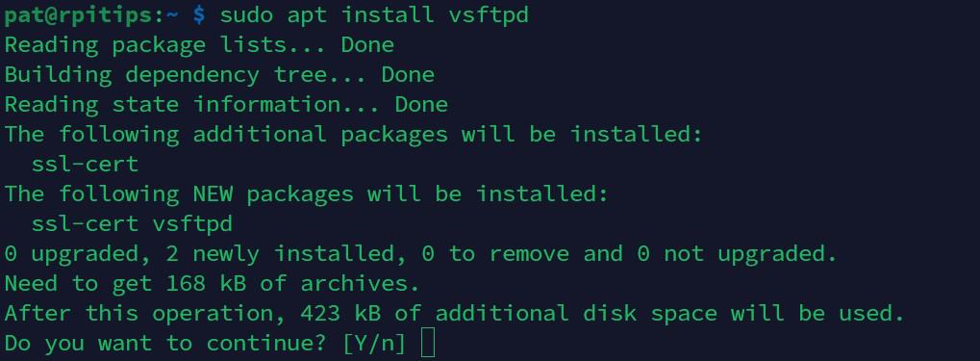Image resolution: width=980 pixels, height=361 pixels.
Task: Click the word 'install' in the command
Action: pyautogui.click(x=388, y=15)
